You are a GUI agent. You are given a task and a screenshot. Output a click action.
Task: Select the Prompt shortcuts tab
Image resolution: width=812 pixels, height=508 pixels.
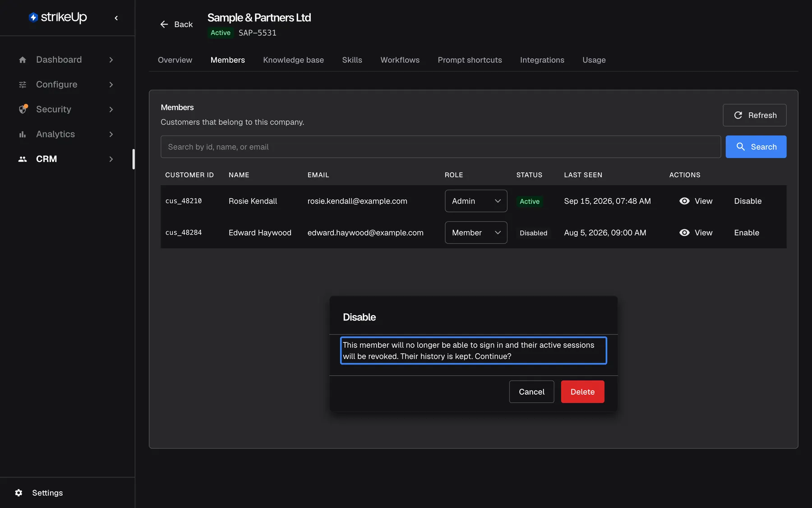(470, 60)
